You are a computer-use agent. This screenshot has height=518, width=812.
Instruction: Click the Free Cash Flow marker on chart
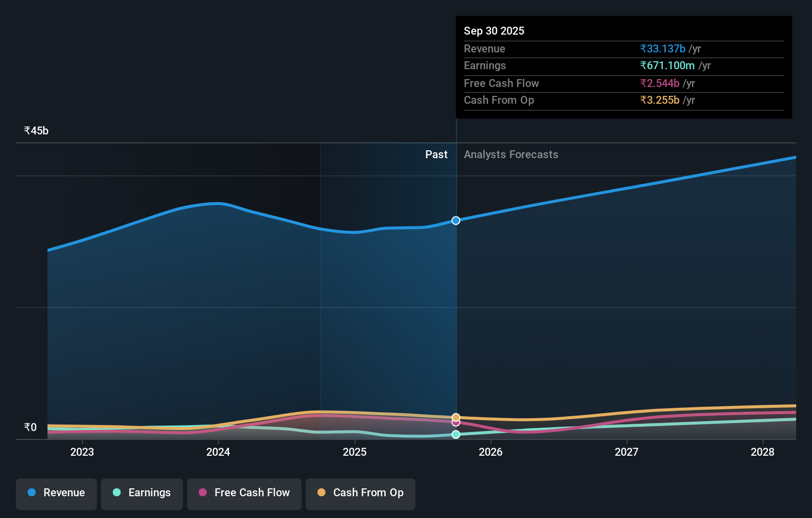[x=455, y=424]
